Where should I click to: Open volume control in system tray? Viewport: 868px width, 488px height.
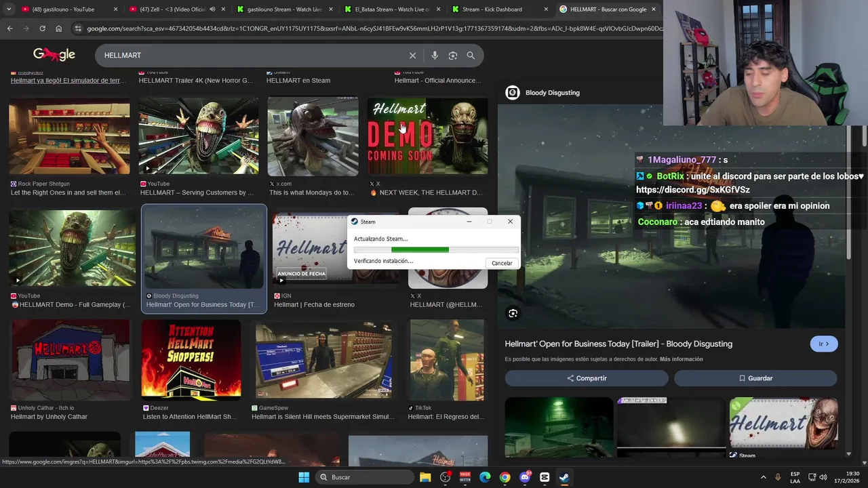823,477
